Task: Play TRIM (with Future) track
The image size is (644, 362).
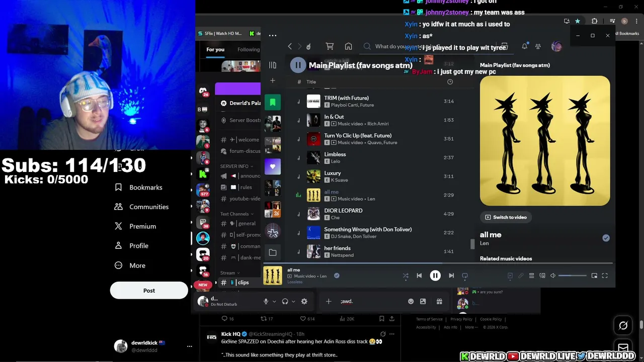Action: [376, 101]
